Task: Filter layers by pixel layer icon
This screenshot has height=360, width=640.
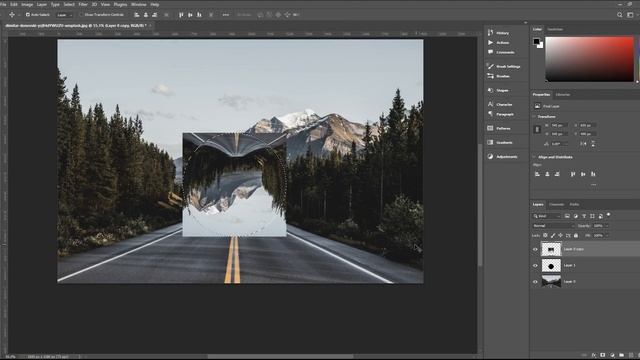Action: (x=567, y=216)
